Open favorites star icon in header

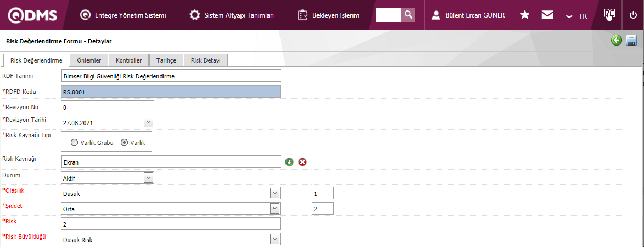pos(525,15)
